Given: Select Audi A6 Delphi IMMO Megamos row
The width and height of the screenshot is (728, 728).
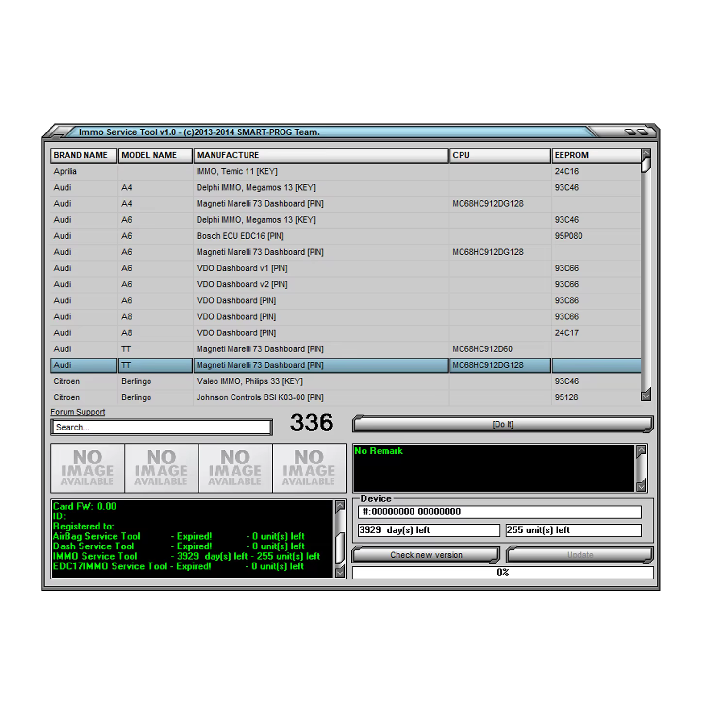Looking at the screenshot, I should coord(346,220).
